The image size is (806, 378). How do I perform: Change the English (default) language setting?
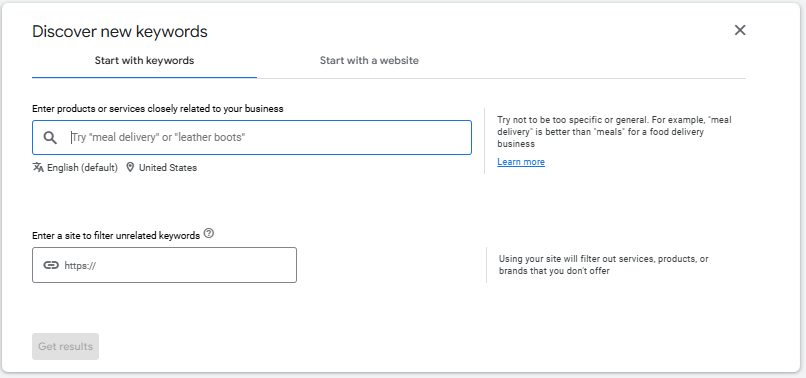82,168
